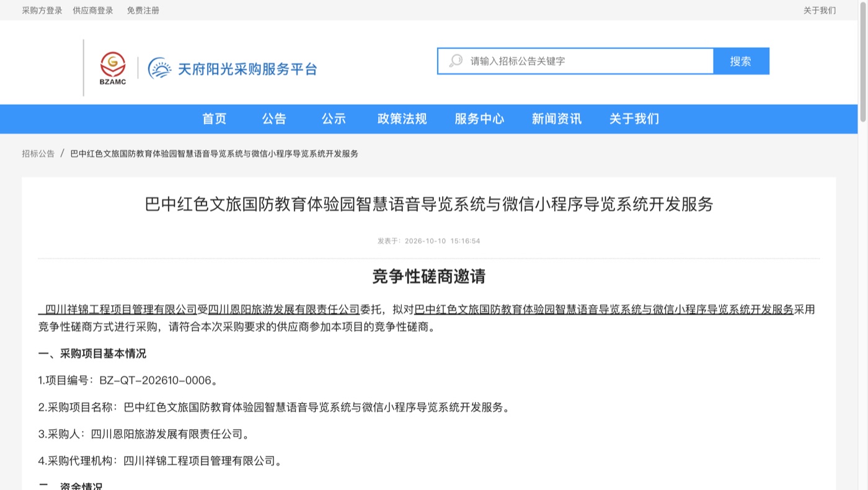Click the 发表于 2026-10-10 timestamp
This screenshot has height=490, width=868.
pyautogui.click(x=429, y=241)
